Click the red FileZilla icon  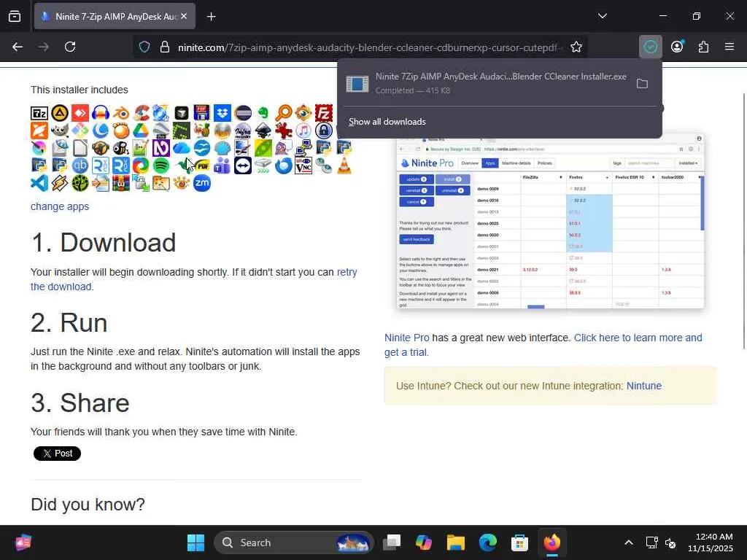(x=324, y=113)
